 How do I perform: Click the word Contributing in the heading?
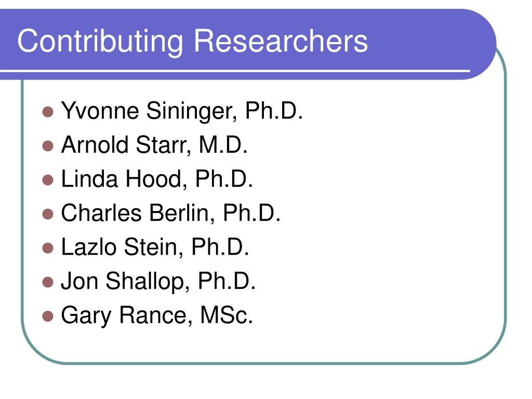pos(100,42)
